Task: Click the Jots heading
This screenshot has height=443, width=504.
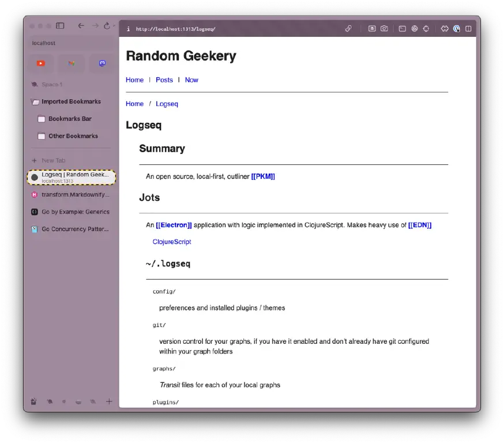Action: point(149,197)
